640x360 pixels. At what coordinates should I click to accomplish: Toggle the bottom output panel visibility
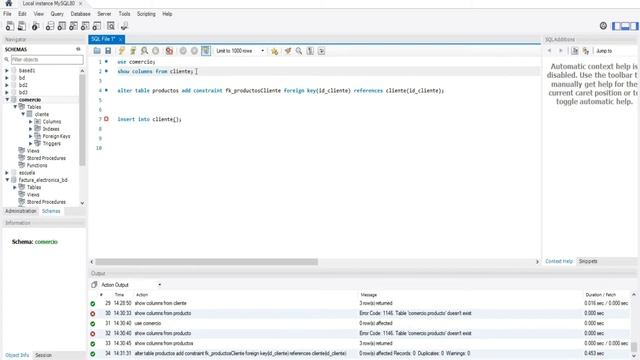point(625,26)
